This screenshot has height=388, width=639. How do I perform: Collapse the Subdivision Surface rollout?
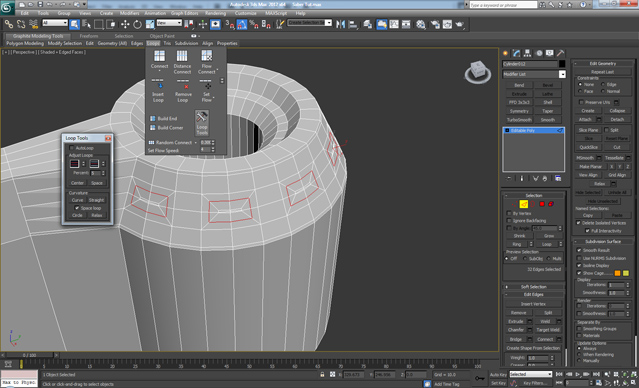603,241
